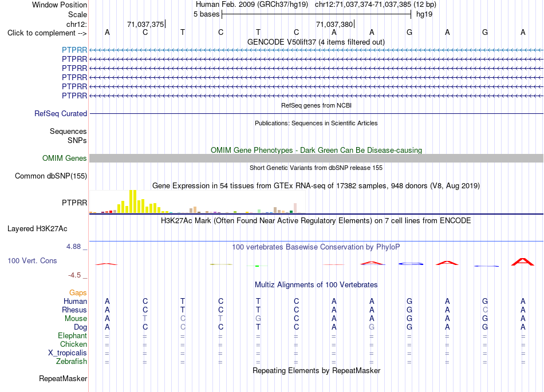Click the 'Layered H3K27Ac' track label
Image resolution: width=544 pixels, height=392 pixels.
tap(37, 229)
